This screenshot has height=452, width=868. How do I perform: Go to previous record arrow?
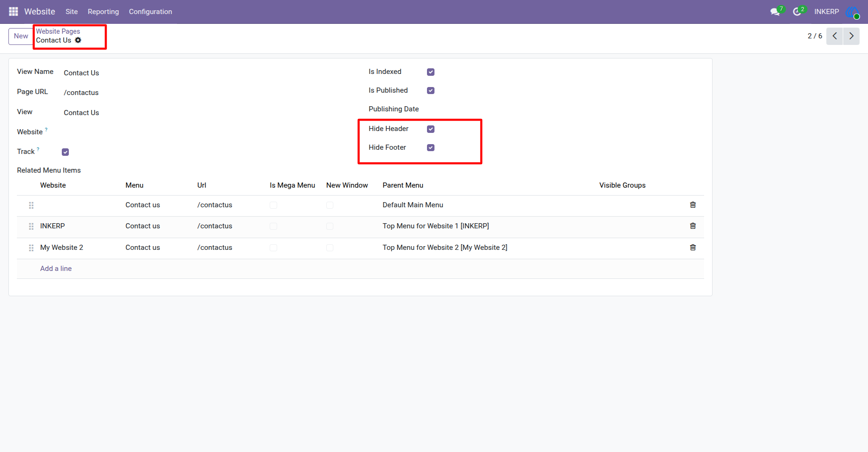tap(835, 36)
